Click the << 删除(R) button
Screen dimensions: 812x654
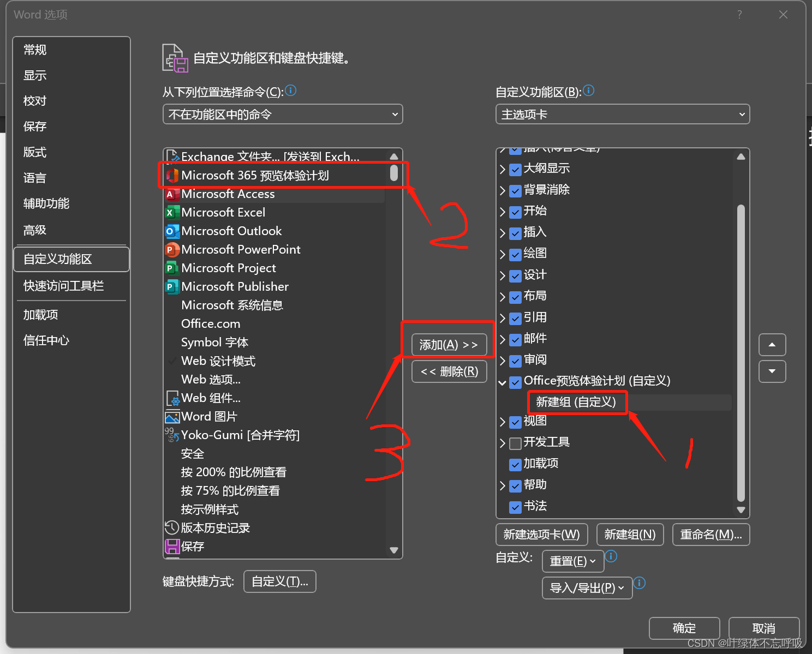click(449, 371)
